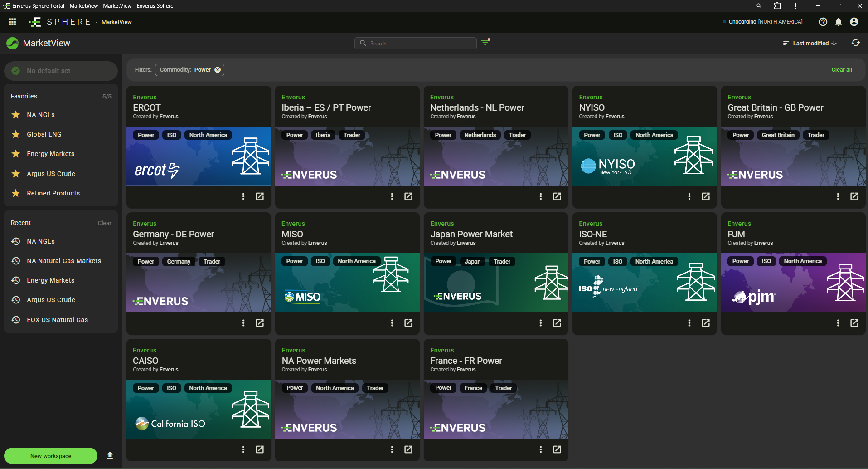Launch the Germany - DE Power workspace
Screen dimensions: 868x469
(260, 323)
